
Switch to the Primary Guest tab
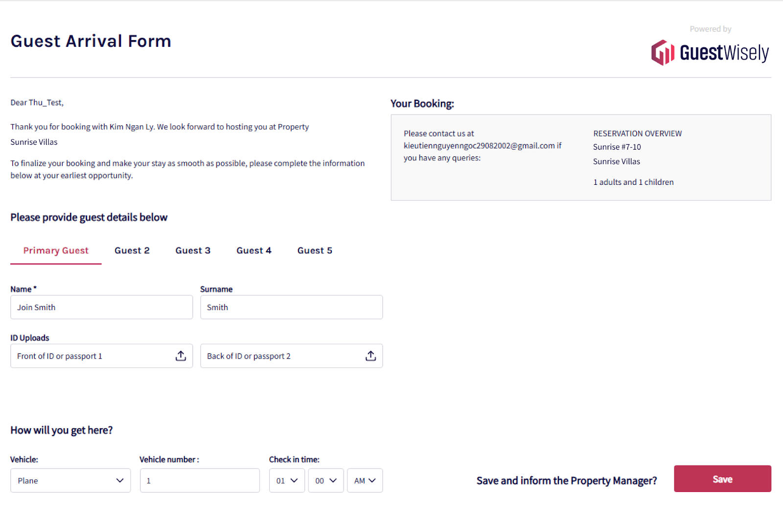[x=56, y=250]
